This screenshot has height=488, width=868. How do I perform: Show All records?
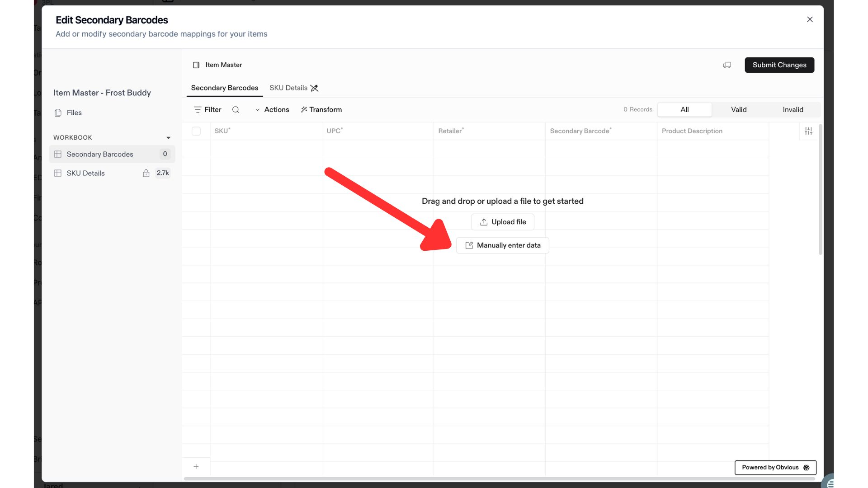coord(684,109)
